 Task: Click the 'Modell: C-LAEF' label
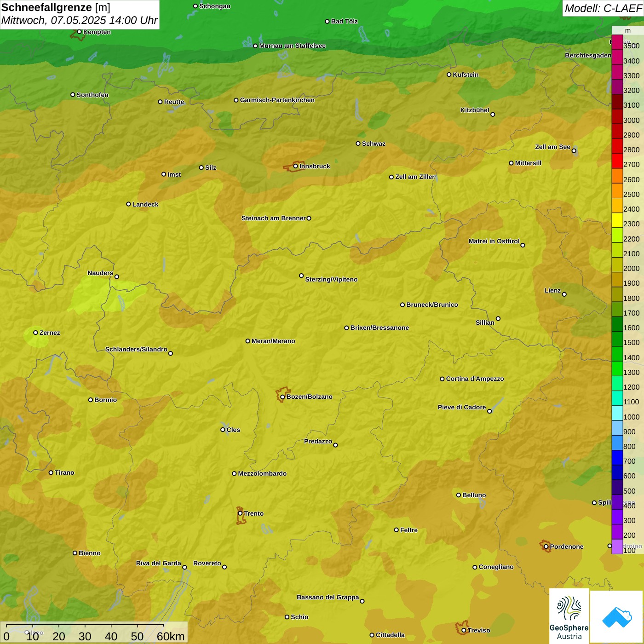[x=603, y=8]
